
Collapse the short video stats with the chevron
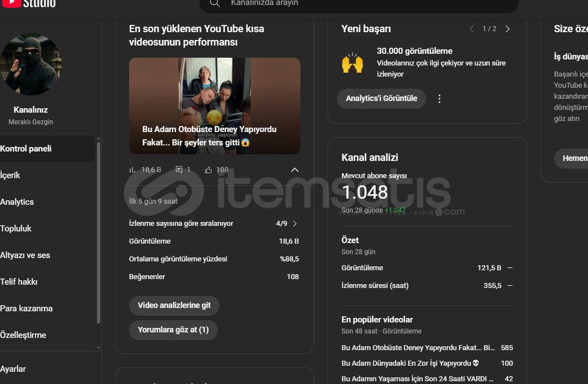(295, 170)
